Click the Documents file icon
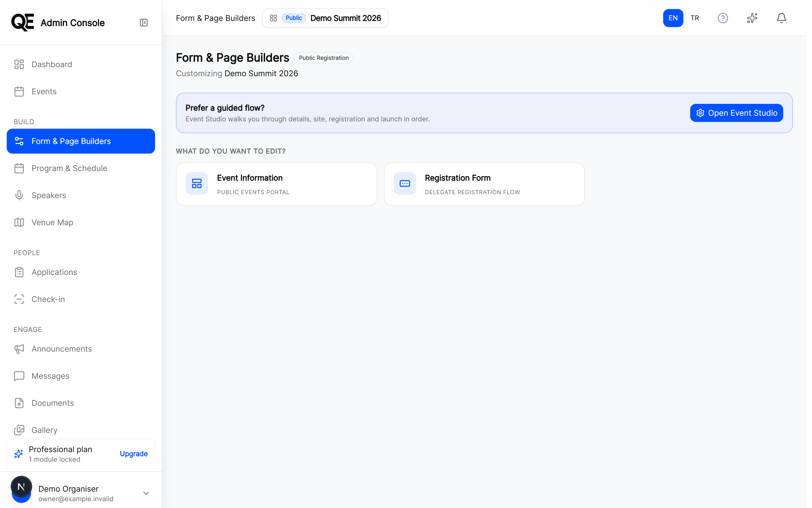Viewport: 812px width, 508px height. [x=19, y=403]
